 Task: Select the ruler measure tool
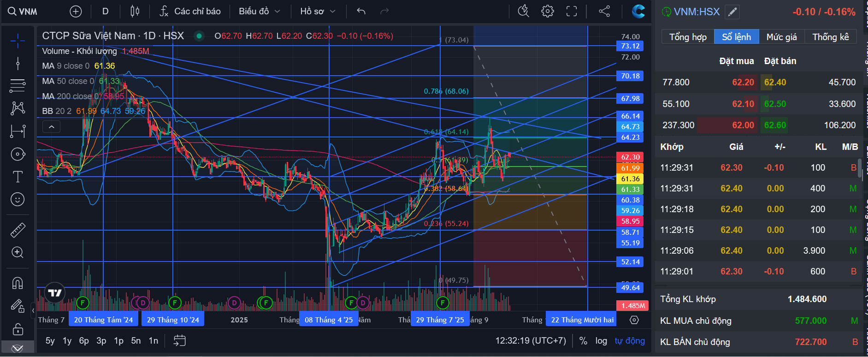click(18, 230)
